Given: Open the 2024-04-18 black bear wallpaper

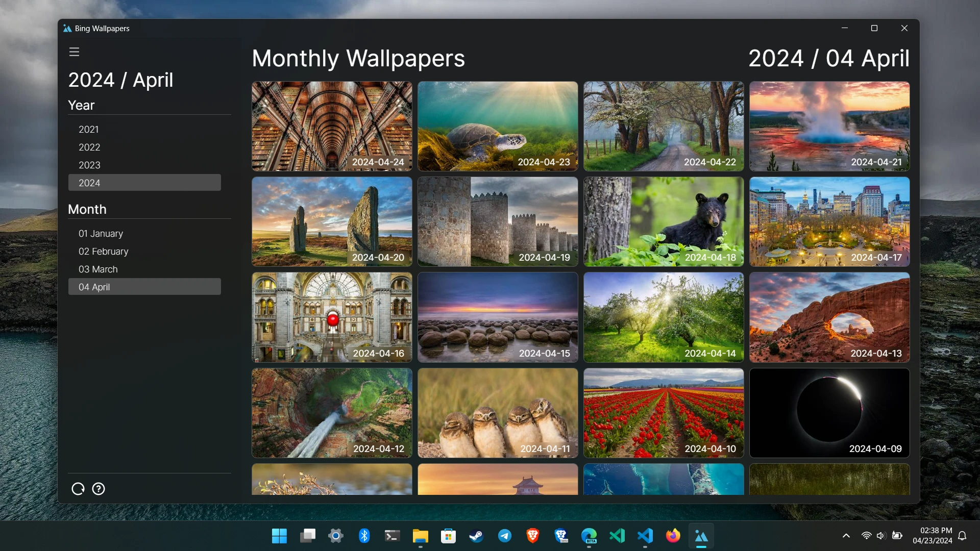Looking at the screenshot, I should (664, 221).
